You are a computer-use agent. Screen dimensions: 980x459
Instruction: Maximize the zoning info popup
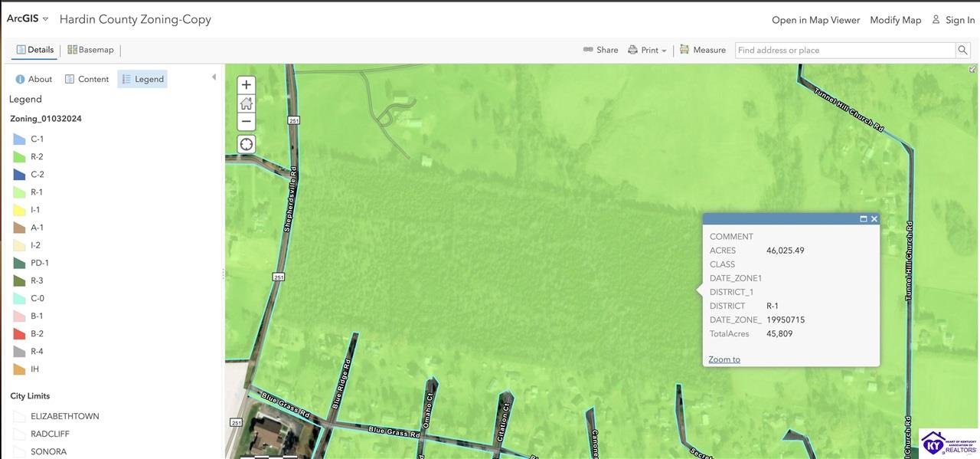tap(864, 219)
